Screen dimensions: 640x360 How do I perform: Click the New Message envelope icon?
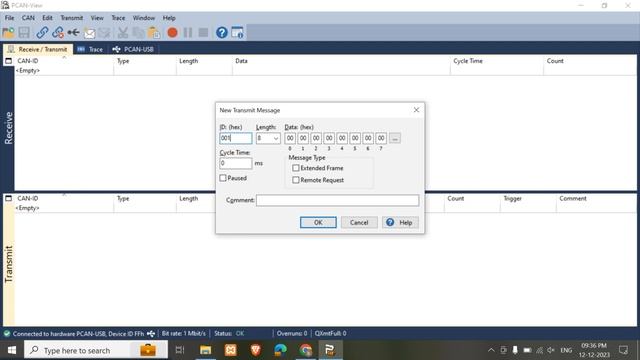(x=89, y=33)
